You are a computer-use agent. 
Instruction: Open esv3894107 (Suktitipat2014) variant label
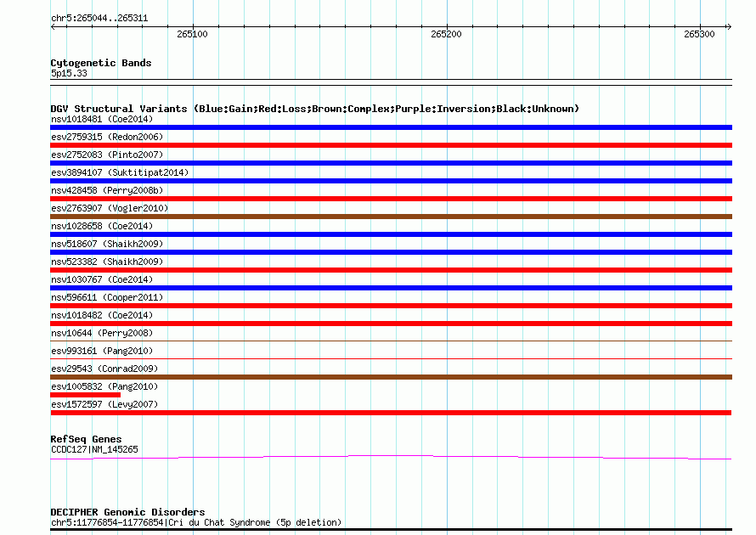(120, 172)
